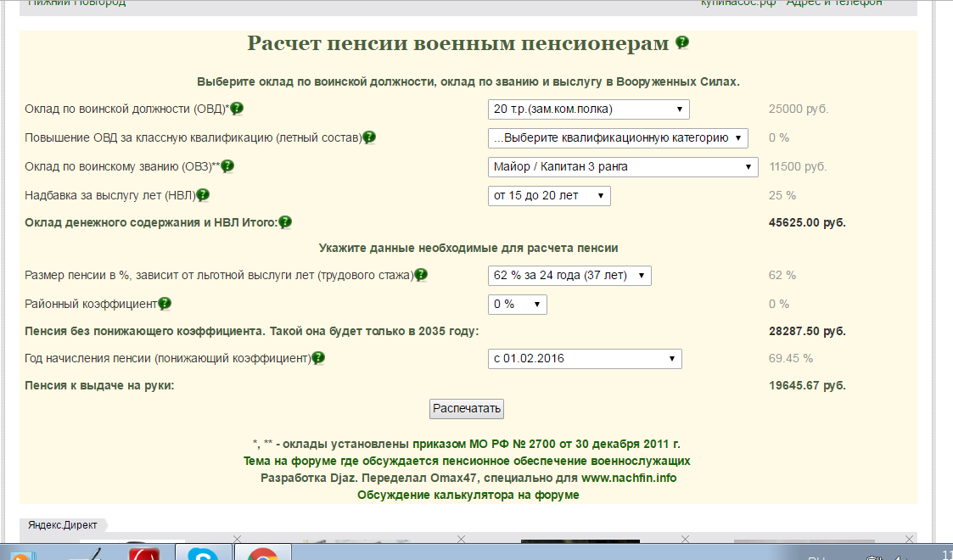Open help icon for классную квалификацию row
953x560 pixels.
coord(369,137)
